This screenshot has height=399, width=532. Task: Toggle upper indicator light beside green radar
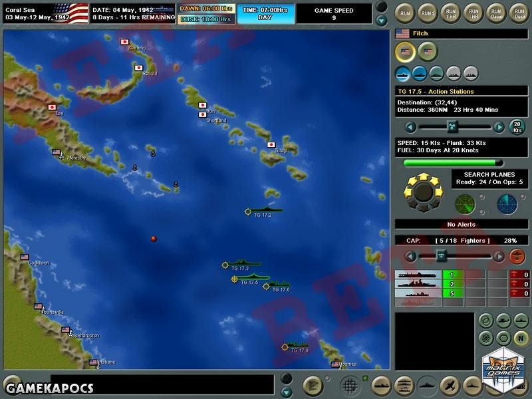pos(481,197)
